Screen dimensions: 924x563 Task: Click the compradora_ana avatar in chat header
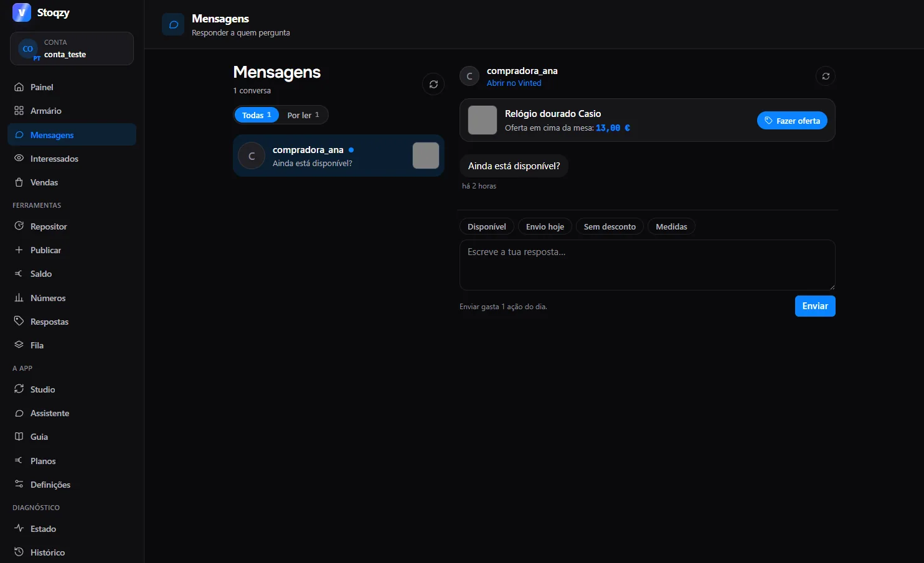click(x=469, y=77)
